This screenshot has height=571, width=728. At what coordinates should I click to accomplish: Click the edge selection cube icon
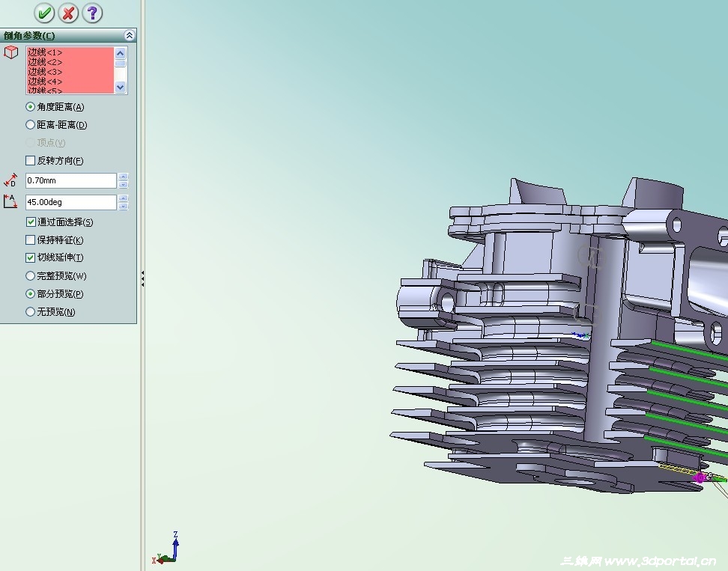tap(11, 52)
